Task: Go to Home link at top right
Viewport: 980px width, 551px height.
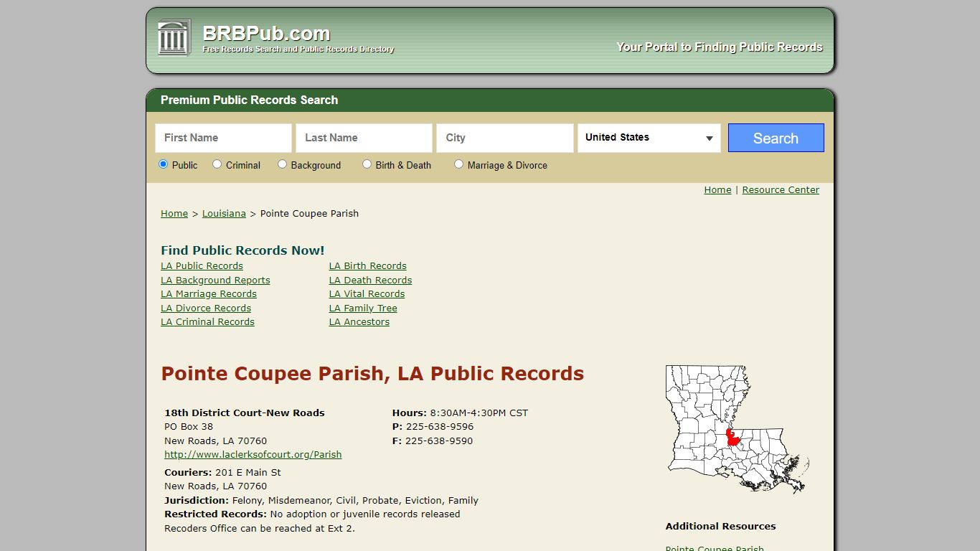Action: coord(717,190)
